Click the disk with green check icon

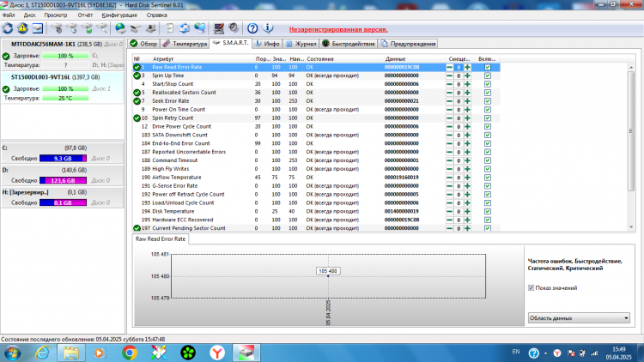click(87, 28)
